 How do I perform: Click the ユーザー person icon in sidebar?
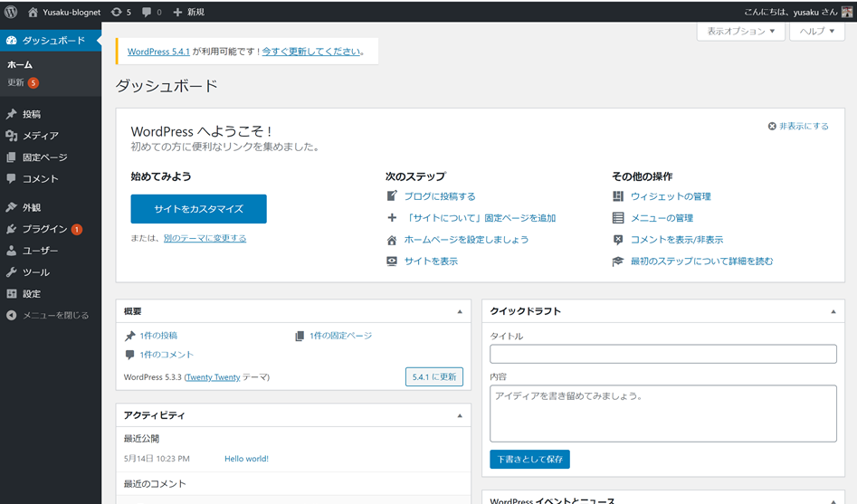pos(12,251)
